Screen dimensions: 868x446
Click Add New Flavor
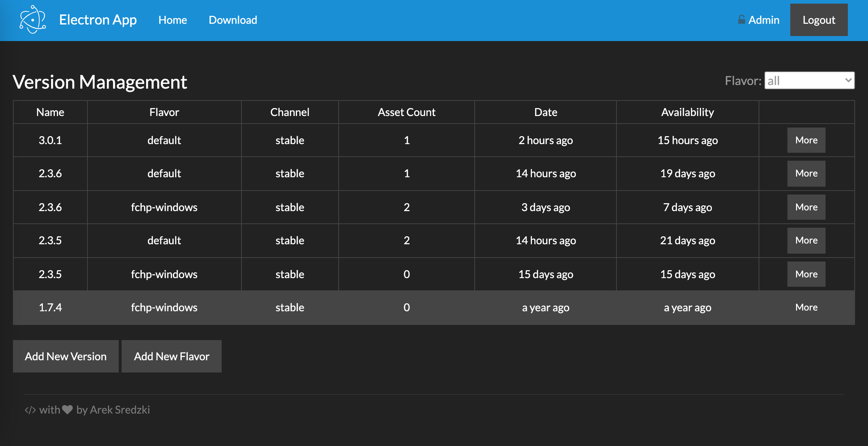click(x=172, y=356)
